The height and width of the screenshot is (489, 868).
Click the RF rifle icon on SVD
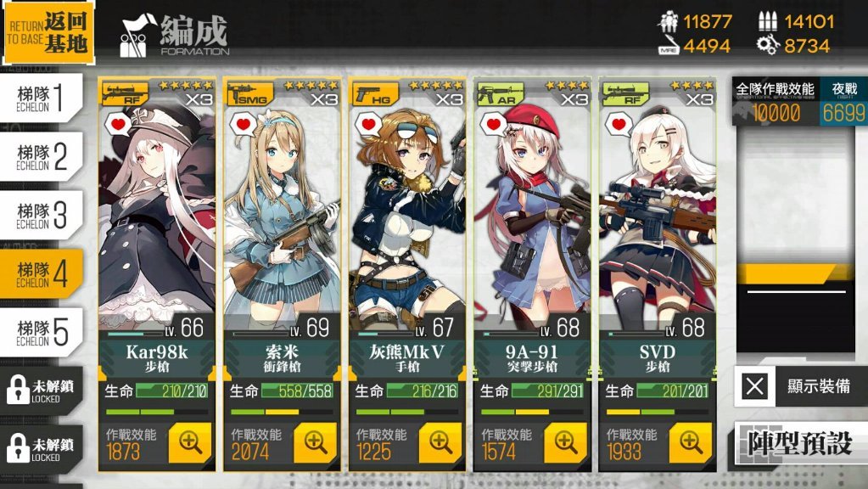point(625,94)
